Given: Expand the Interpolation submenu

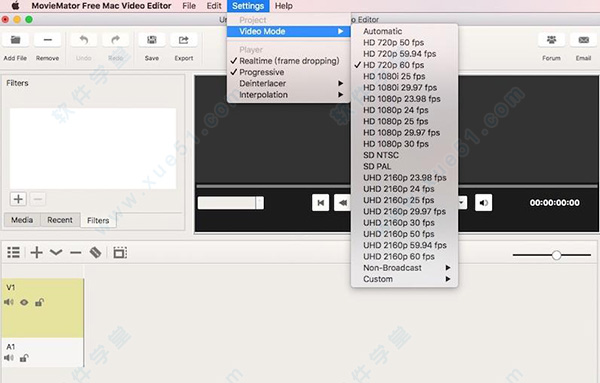Looking at the screenshot, I should click(289, 95).
